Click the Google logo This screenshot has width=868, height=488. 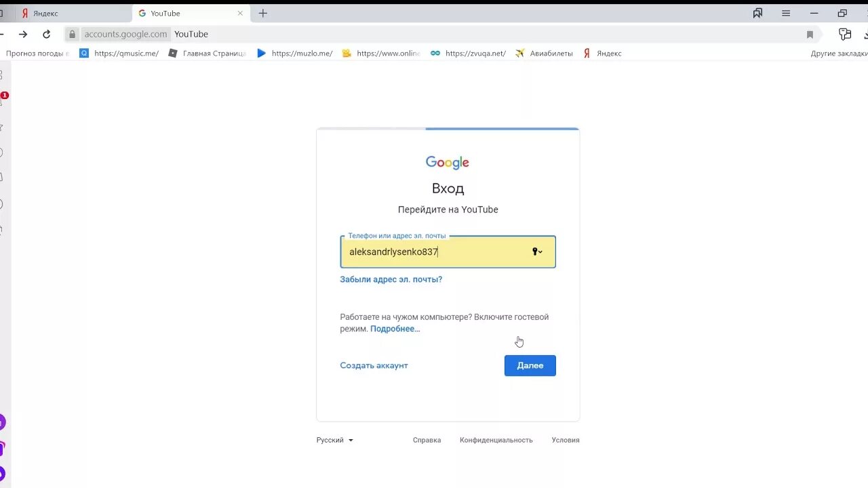448,163
